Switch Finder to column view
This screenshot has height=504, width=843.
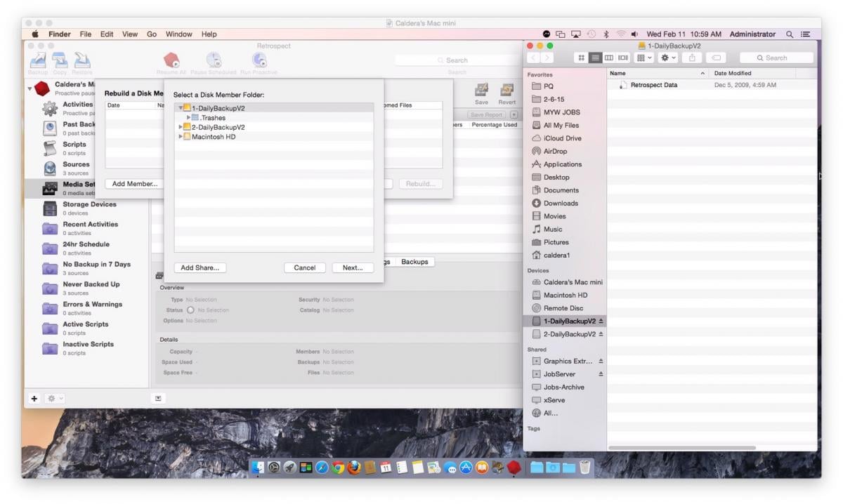click(609, 58)
